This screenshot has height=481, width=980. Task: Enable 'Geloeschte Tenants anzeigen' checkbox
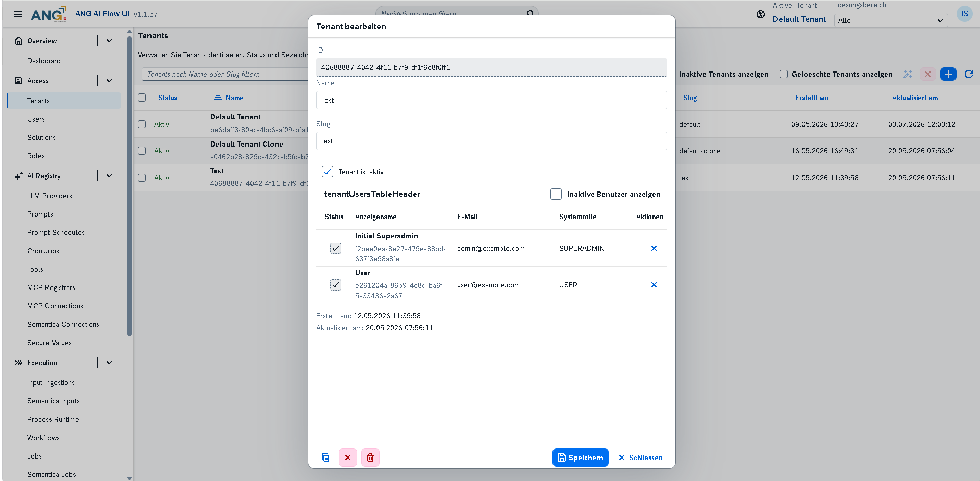click(x=784, y=74)
